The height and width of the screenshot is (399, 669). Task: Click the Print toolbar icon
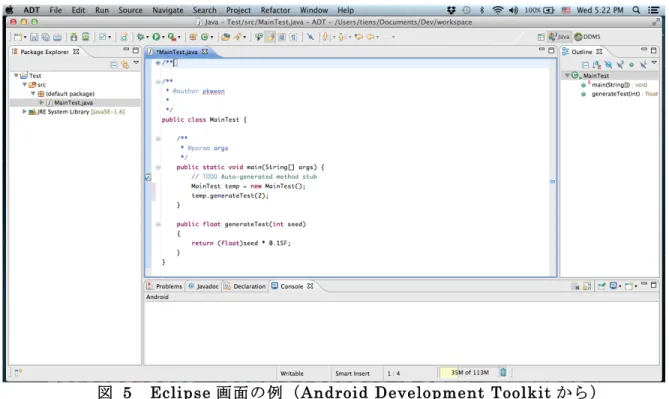click(57, 37)
